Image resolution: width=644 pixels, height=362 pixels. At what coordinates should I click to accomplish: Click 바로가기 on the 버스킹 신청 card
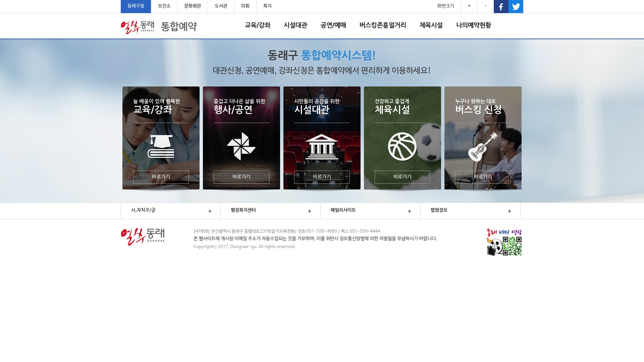[483, 177]
